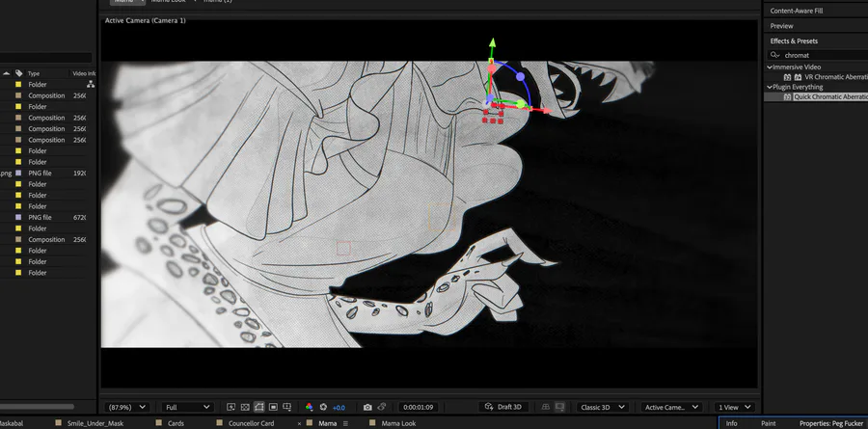Click the second icon beside VR Chromatic Aberrations

(798, 77)
